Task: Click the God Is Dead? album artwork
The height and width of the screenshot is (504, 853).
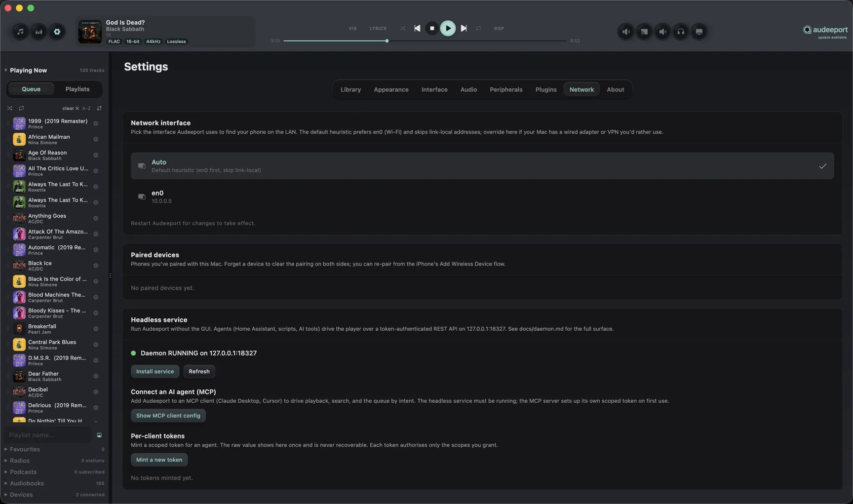Action: click(90, 32)
